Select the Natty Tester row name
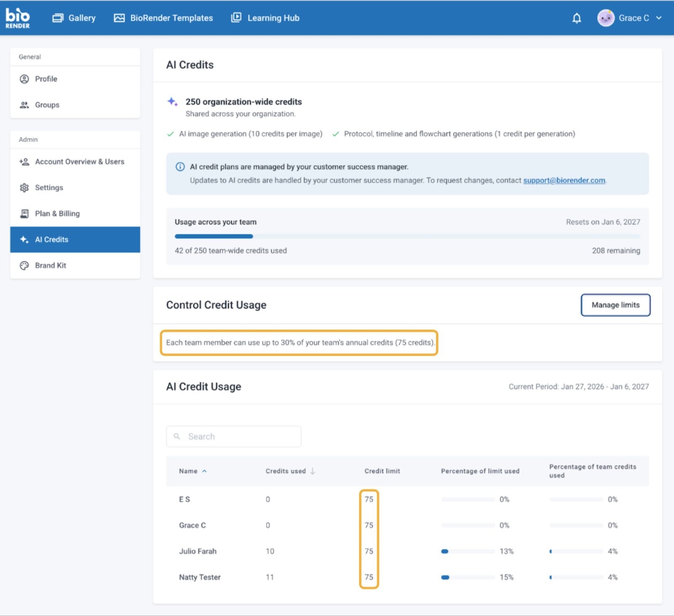The width and height of the screenshot is (674, 616). coord(200,577)
